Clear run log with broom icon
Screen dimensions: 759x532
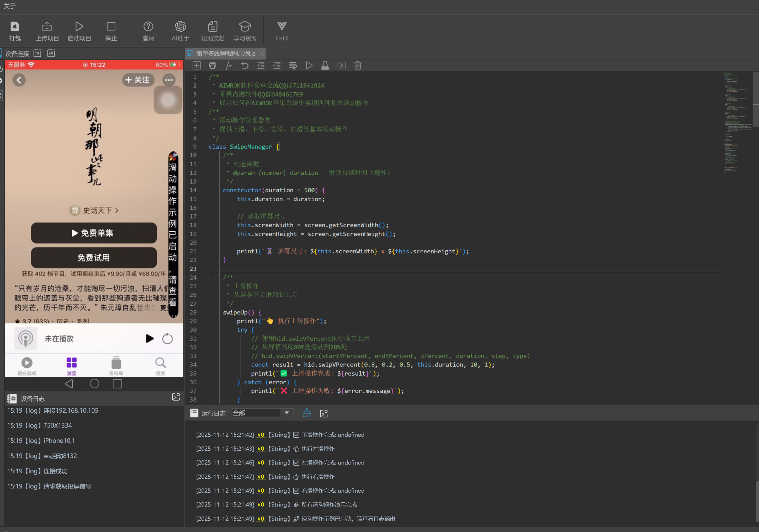coord(307,413)
